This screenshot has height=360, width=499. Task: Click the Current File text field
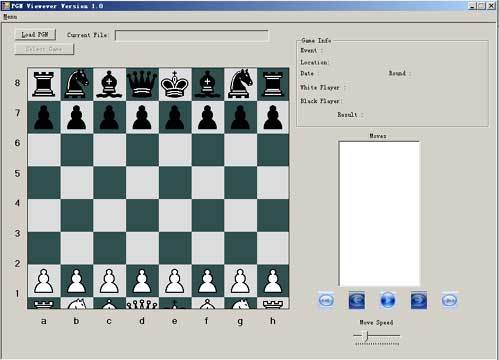point(191,35)
